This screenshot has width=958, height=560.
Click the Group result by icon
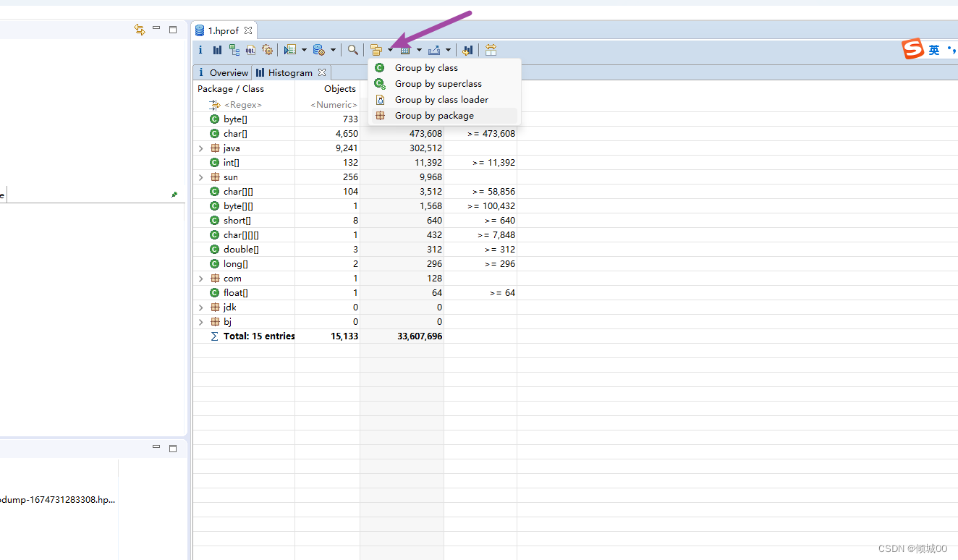coord(376,50)
